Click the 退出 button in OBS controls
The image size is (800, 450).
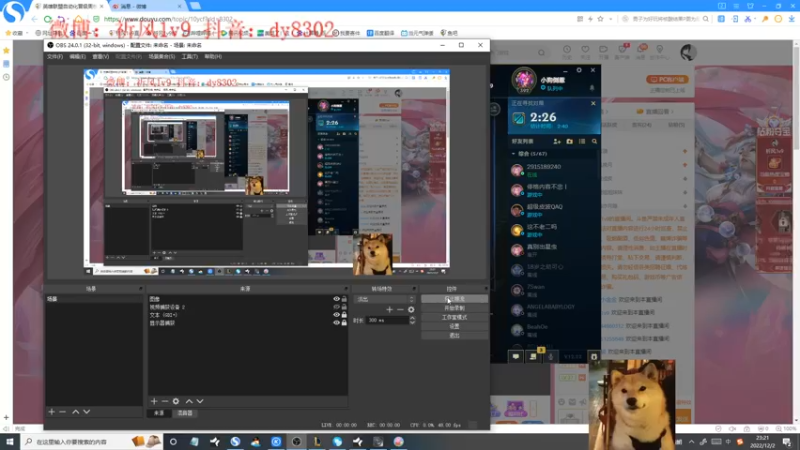tap(454, 336)
